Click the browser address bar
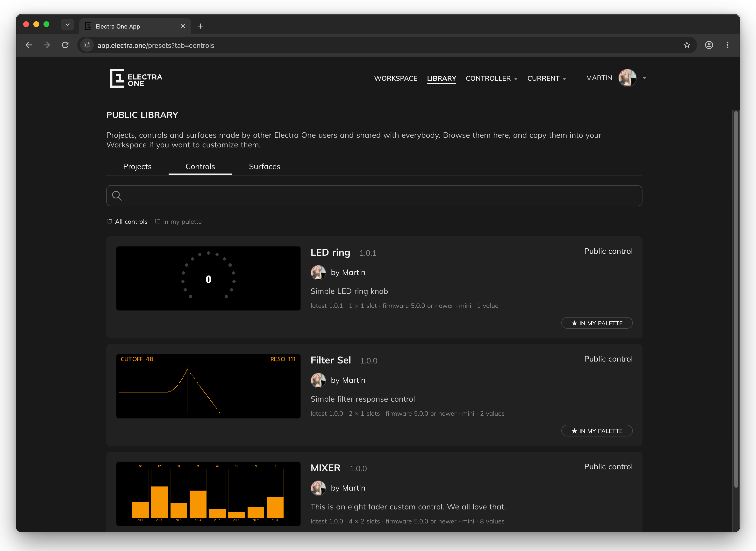This screenshot has height=551, width=756. [387, 45]
